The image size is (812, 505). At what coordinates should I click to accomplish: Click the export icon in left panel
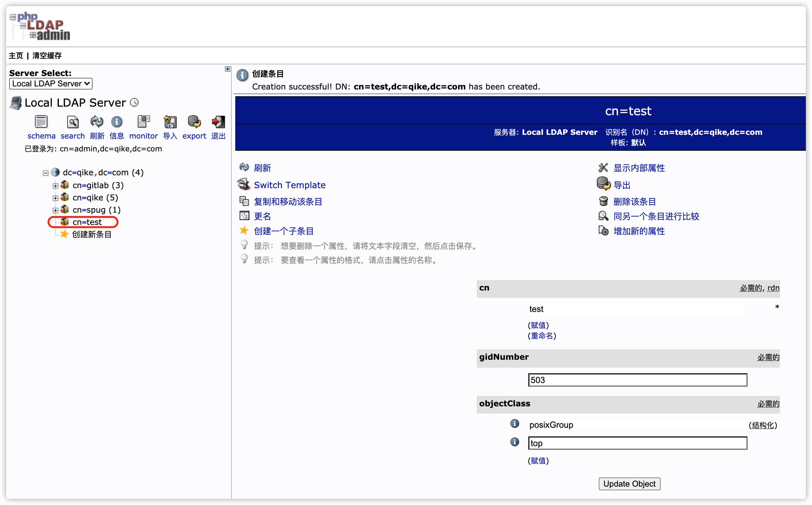point(194,122)
